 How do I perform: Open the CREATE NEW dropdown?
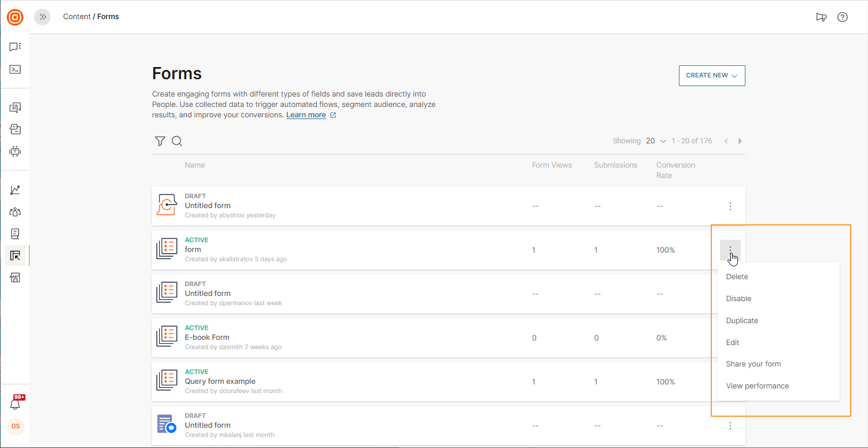pos(712,76)
